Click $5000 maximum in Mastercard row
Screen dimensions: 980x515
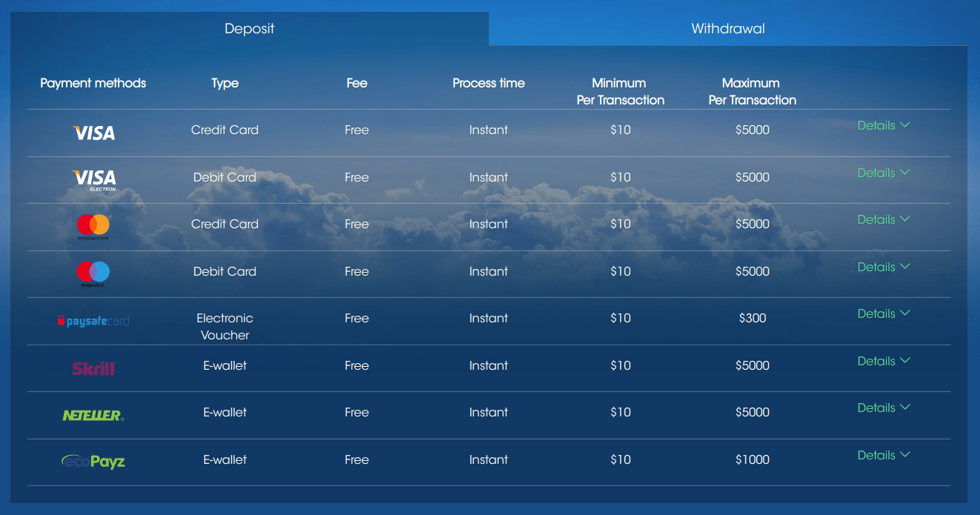(753, 224)
